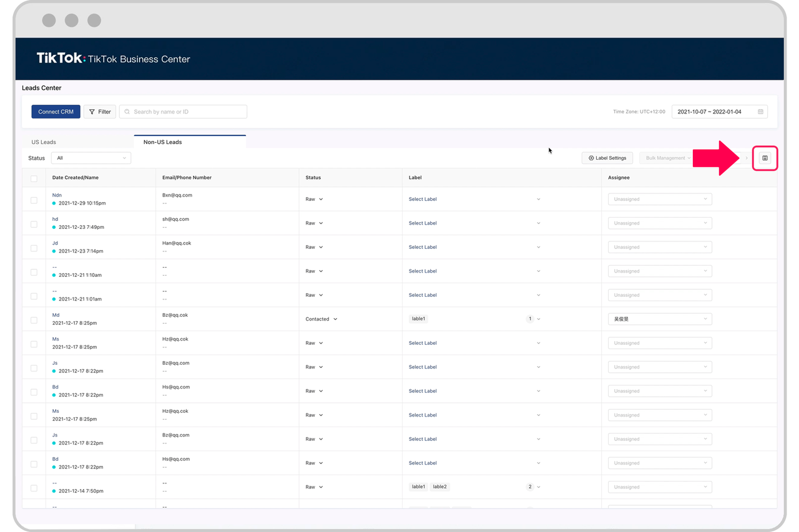Click the download leads icon highlighted in pink

point(765,158)
